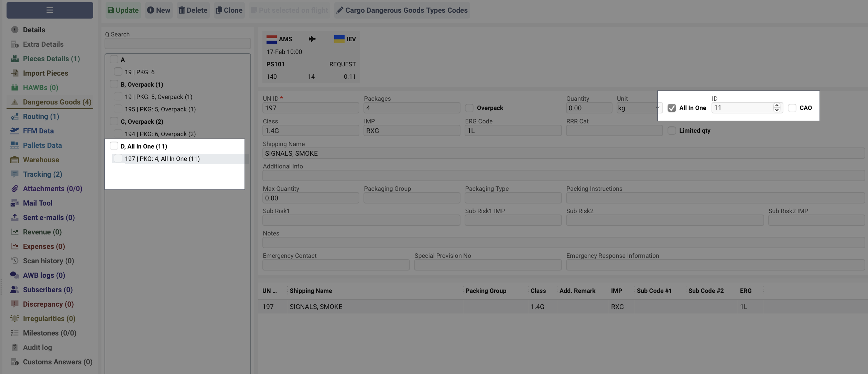This screenshot has height=374, width=868.
Task: Uncheck the All In One checkbox
Action: click(671, 108)
